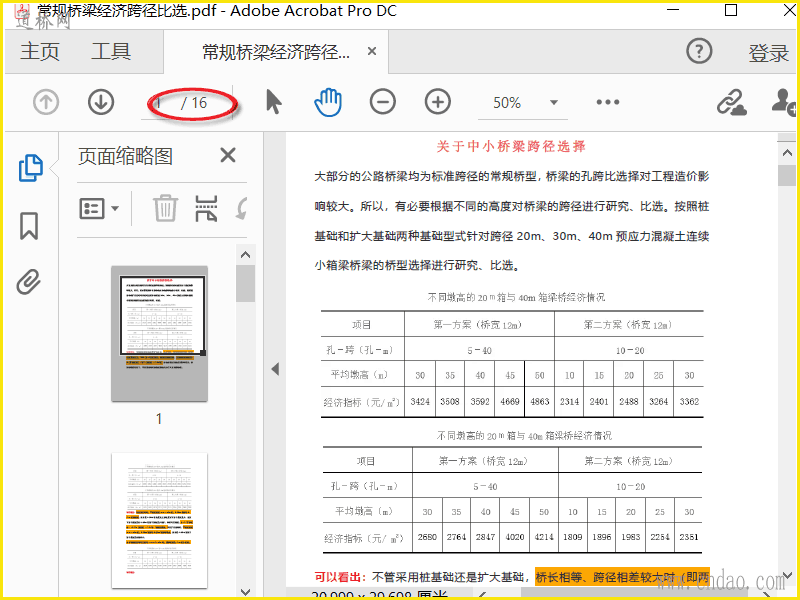Open the 工具 tab
This screenshot has width=800, height=600.
click(111, 52)
